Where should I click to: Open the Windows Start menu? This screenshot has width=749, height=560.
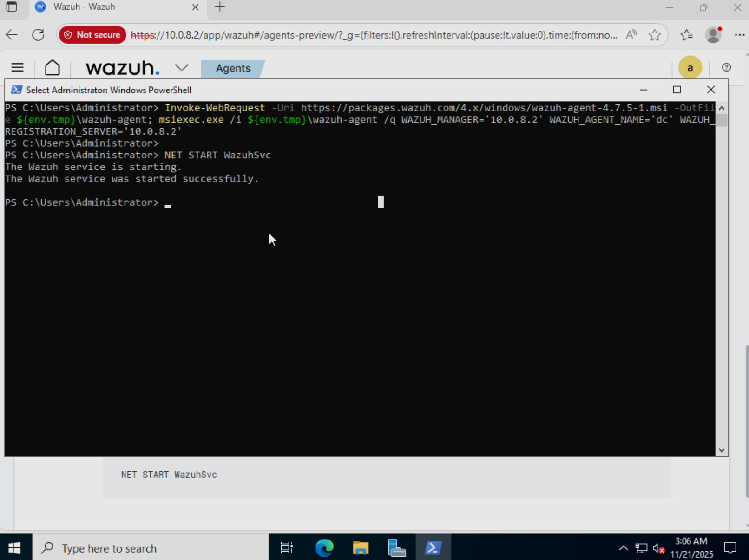15,548
